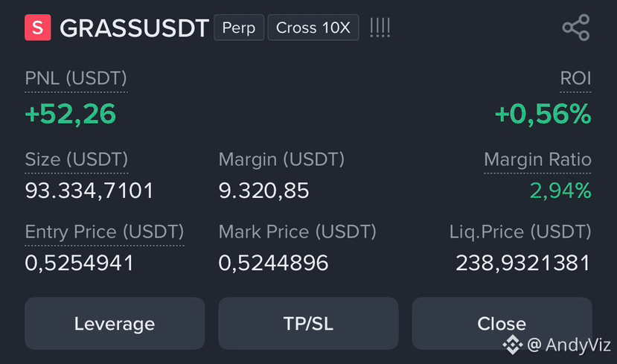Tap the Size (USDT) label
The image size is (617, 364).
(77, 159)
